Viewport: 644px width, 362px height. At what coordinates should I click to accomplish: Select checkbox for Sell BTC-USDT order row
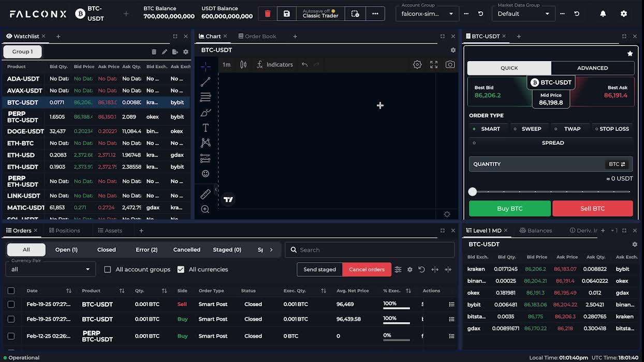[11, 304]
